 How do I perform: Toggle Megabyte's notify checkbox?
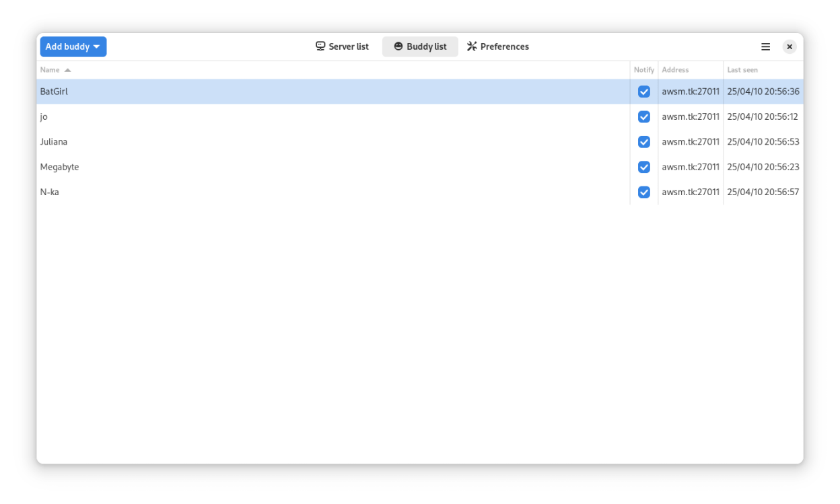click(x=644, y=167)
